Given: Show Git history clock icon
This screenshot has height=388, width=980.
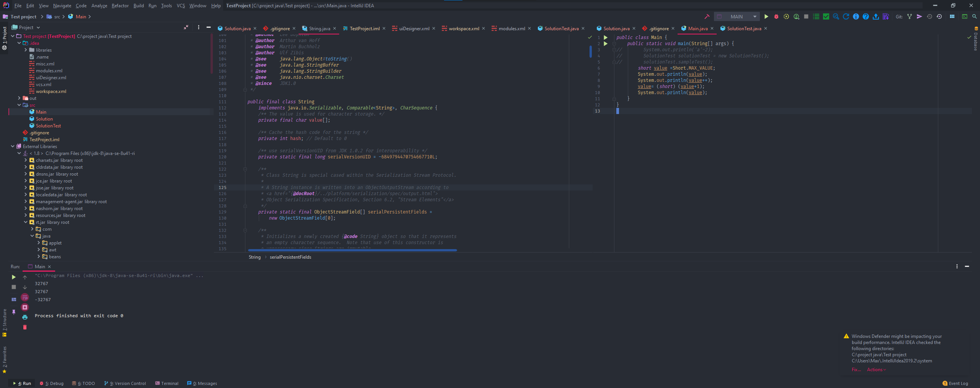Looking at the screenshot, I should [x=929, y=16].
